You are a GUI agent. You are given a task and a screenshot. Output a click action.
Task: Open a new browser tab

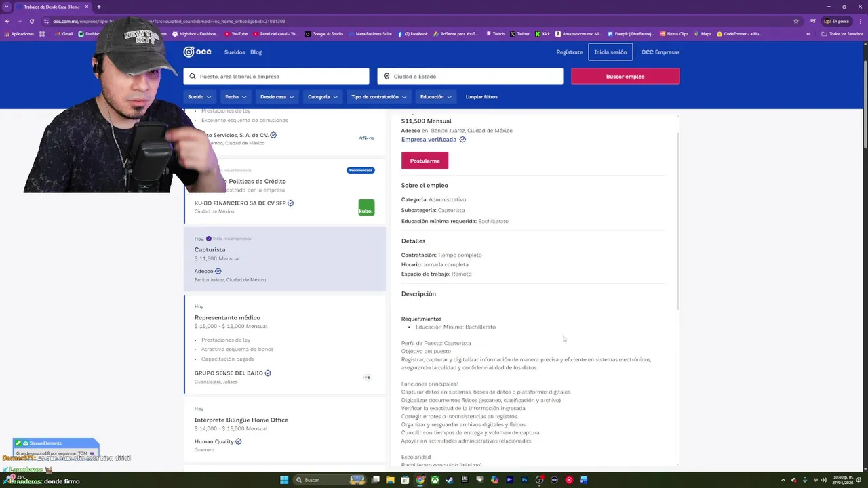click(99, 7)
